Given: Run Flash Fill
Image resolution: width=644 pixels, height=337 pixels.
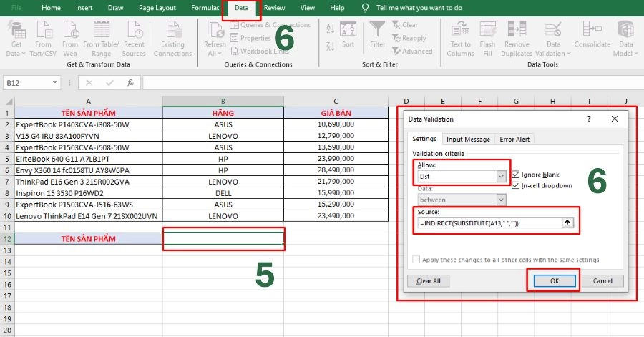Looking at the screenshot, I should click(487, 39).
